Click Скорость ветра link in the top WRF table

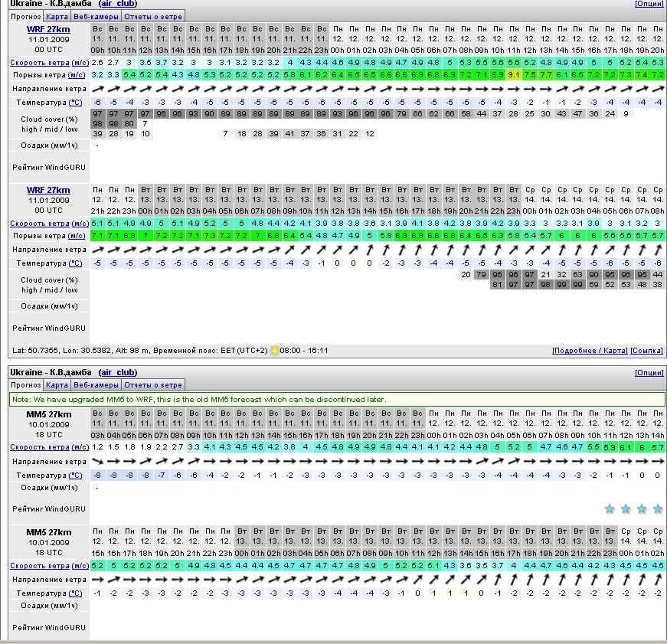[39, 62]
